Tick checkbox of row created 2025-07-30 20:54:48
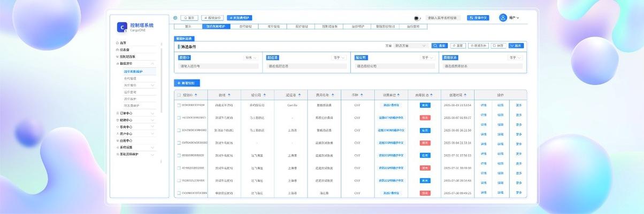The image size is (644, 214). [179, 180]
